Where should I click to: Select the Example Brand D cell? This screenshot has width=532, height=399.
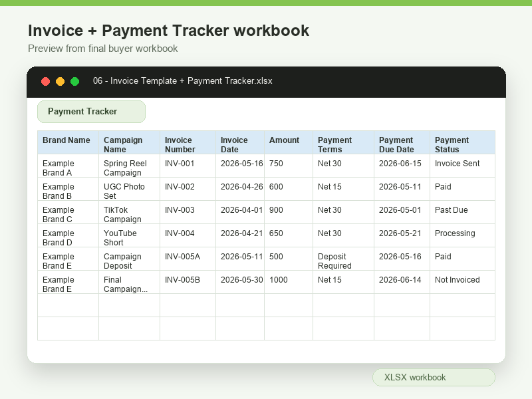pyautogui.click(x=68, y=235)
